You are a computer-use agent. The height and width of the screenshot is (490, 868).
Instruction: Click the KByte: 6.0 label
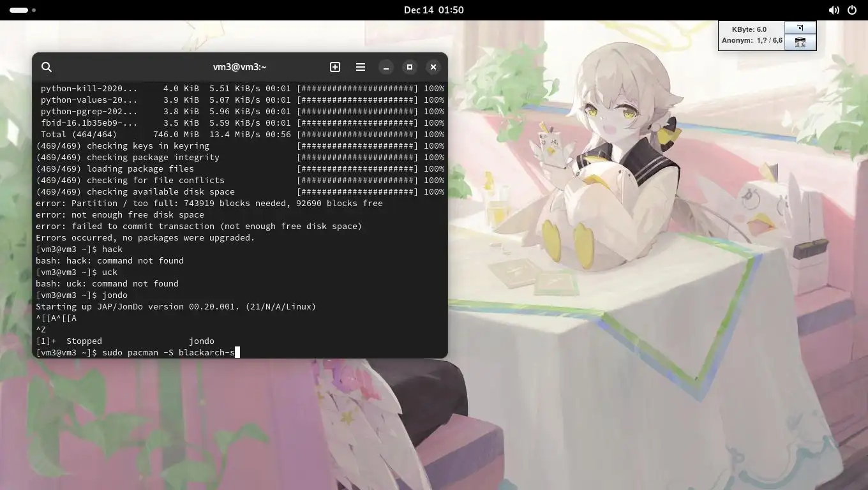(x=749, y=29)
